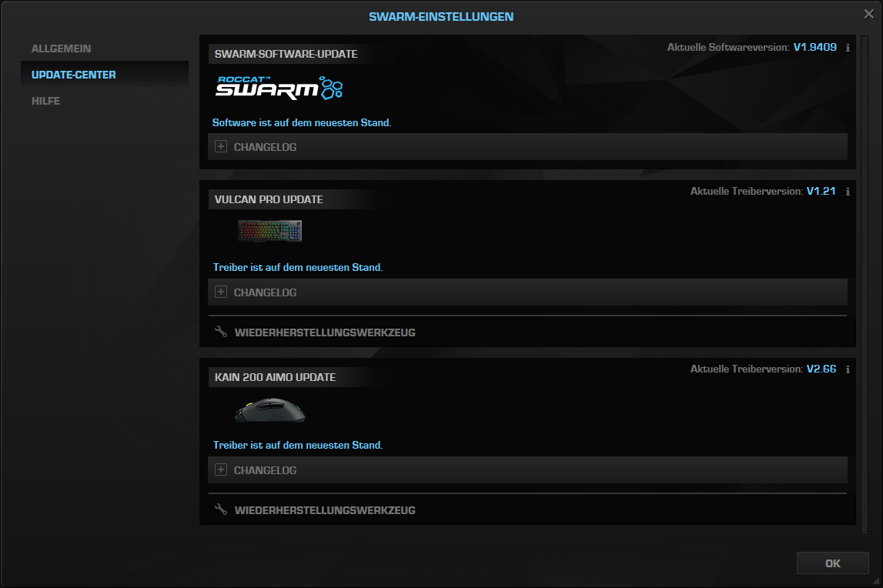Select the Update-Center tab
The height and width of the screenshot is (588, 883).
(x=104, y=75)
